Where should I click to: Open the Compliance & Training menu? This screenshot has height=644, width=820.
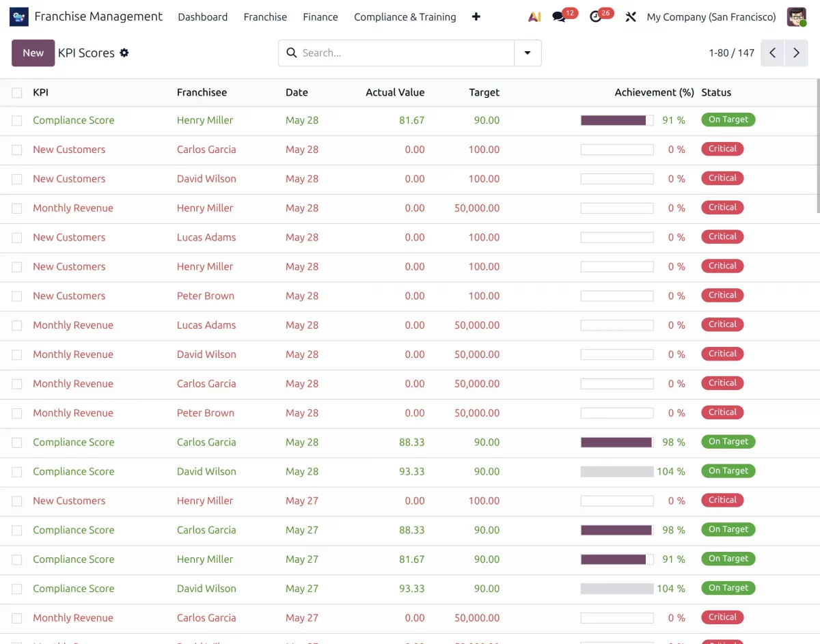pyautogui.click(x=405, y=17)
